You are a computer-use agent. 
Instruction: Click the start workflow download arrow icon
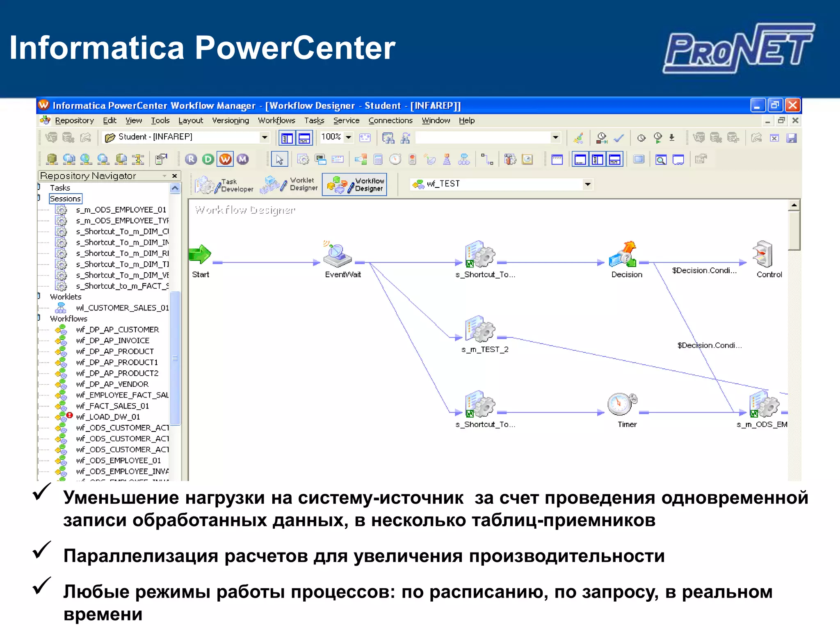tap(672, 138)
